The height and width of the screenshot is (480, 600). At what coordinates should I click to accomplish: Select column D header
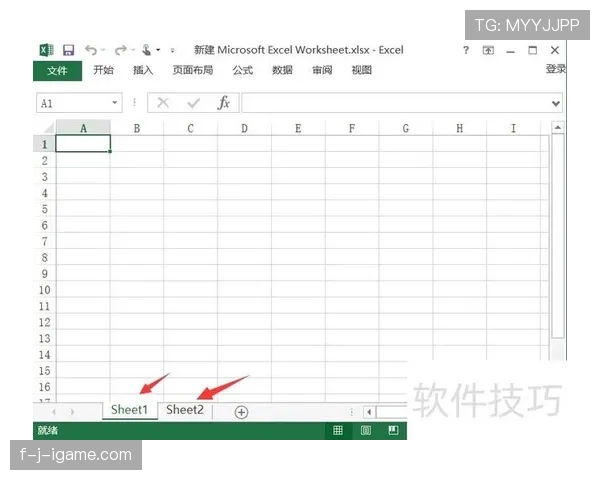[x=244, y=128]
